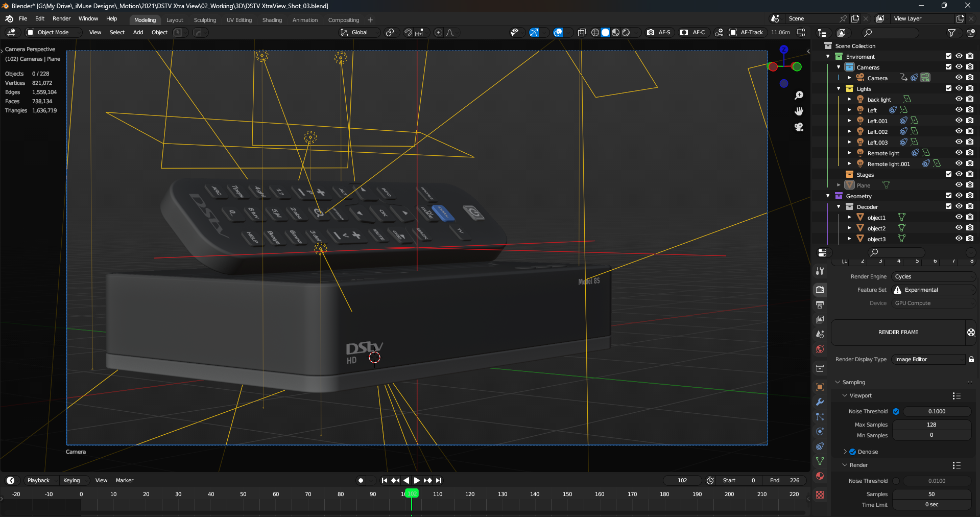
Task: Disable Camera in renders icon
Action: pos(970,78)
